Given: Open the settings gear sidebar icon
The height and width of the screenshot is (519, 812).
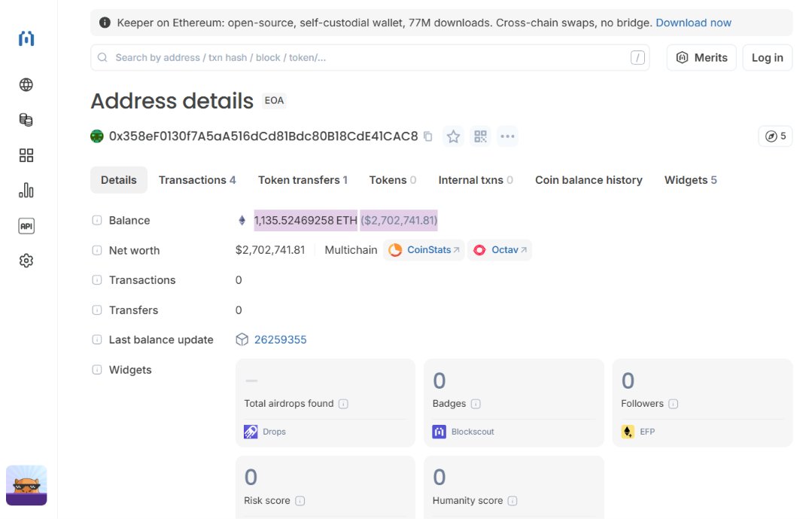Looking at the screenshot, I should pyautogui.click(x=26, y=261).
